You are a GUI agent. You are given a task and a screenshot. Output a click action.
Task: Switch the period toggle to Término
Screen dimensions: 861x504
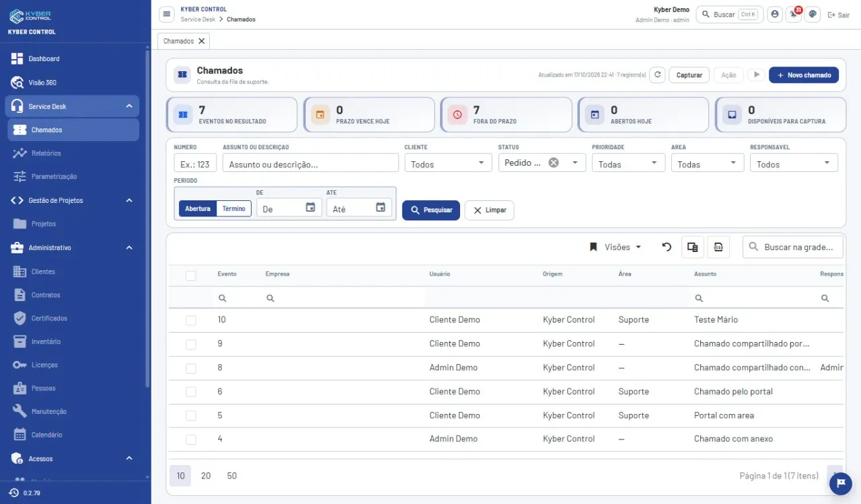233,208
